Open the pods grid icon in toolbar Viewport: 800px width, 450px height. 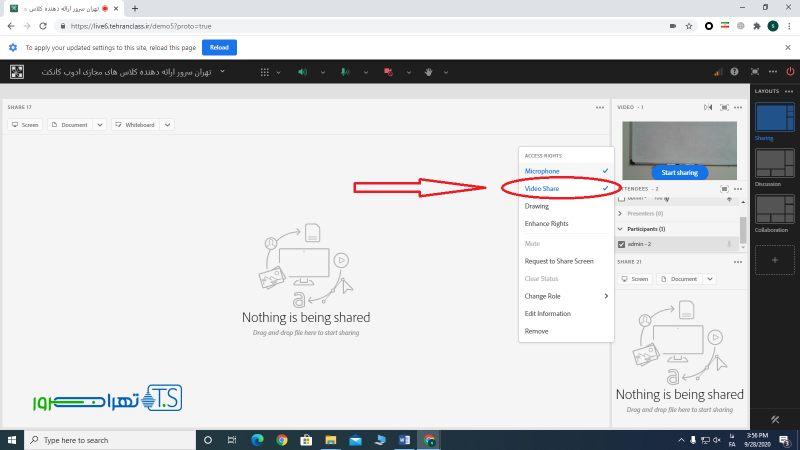click(264, 72)
